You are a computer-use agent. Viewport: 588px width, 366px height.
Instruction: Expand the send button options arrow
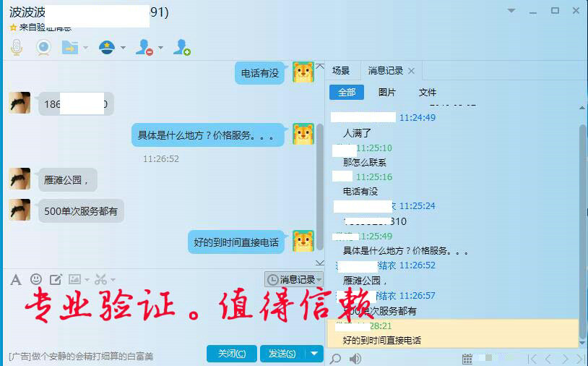pyautogui.click(x=314, y=354)
